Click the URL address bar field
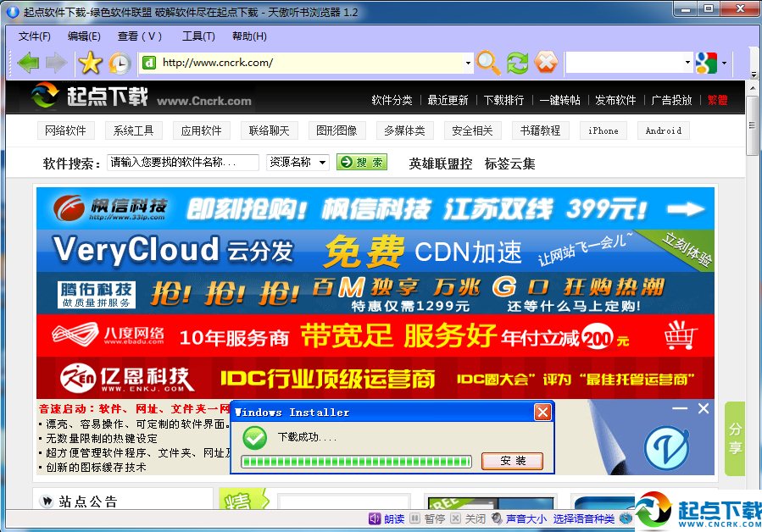Screen dimensions: 762x532 click(305, 63)
